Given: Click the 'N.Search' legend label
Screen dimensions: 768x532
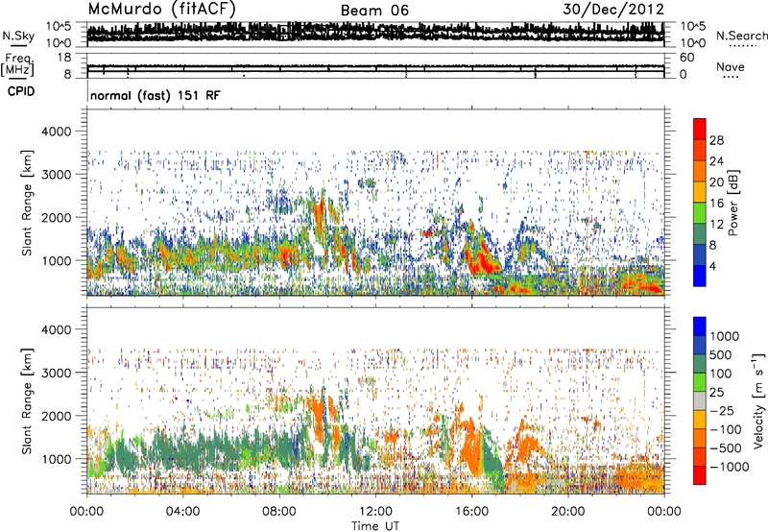Looking at the screenshot, I should coord(741,36).
